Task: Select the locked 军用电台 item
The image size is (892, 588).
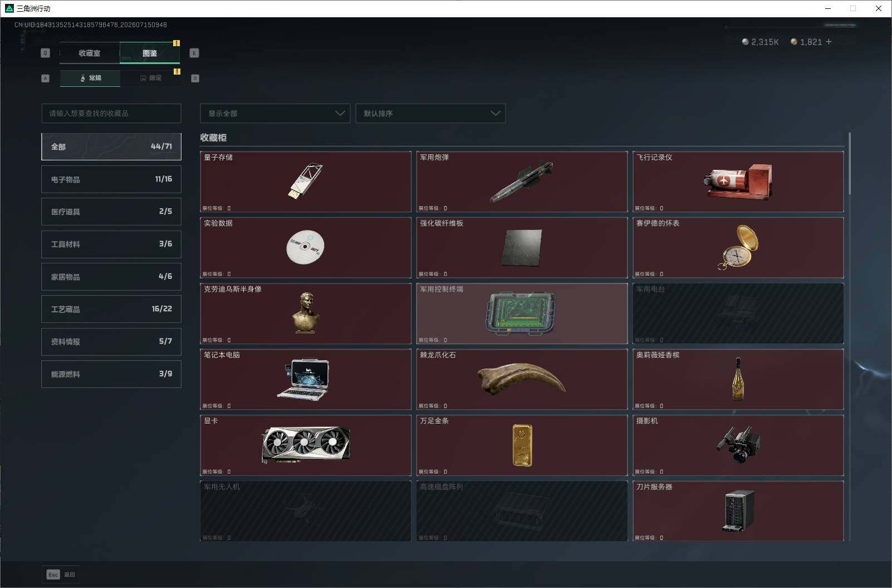Action: pos(738,313)
